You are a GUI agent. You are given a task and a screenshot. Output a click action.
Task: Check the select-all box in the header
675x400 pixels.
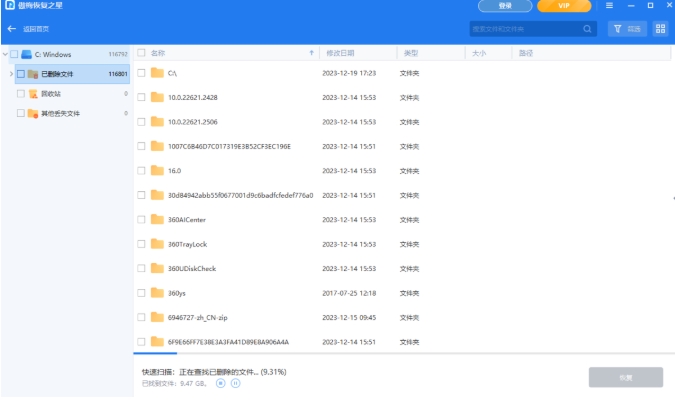(x=141, y=52)
